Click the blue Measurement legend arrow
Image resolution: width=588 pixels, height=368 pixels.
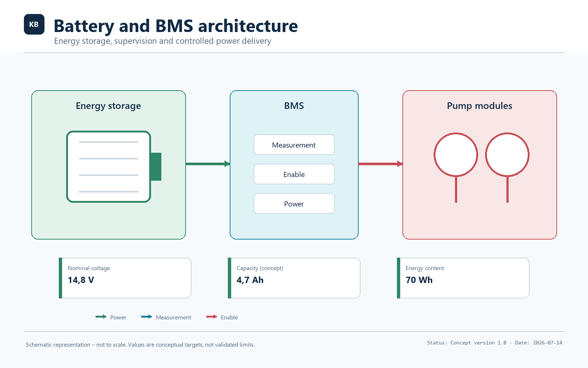147,317
